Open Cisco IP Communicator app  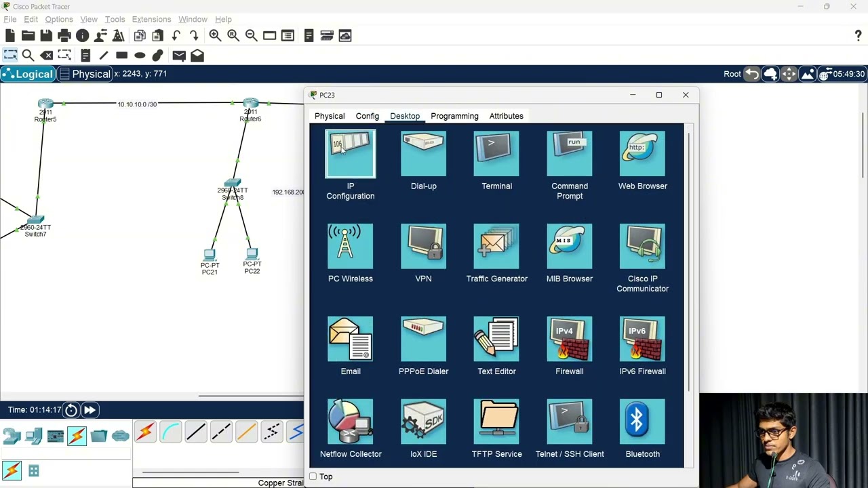click(x=642, y=246)
